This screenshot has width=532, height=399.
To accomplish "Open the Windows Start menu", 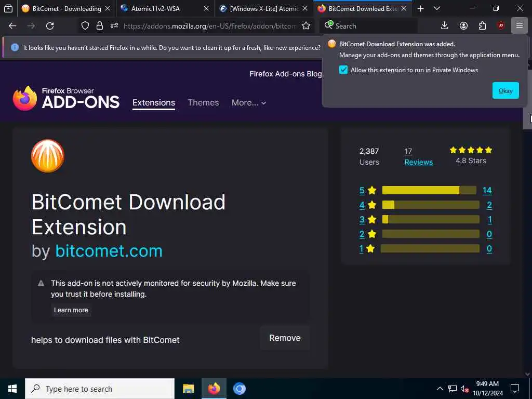I will click(x=12, y=389).
